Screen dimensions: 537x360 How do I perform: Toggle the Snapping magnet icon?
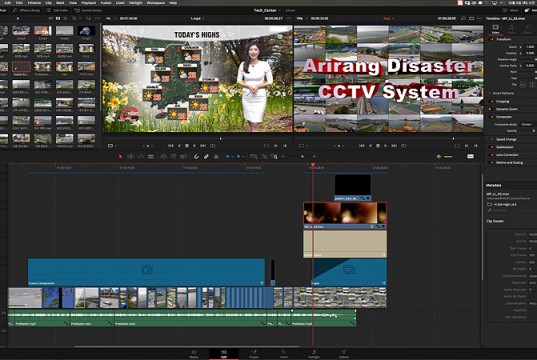(196, 157)
